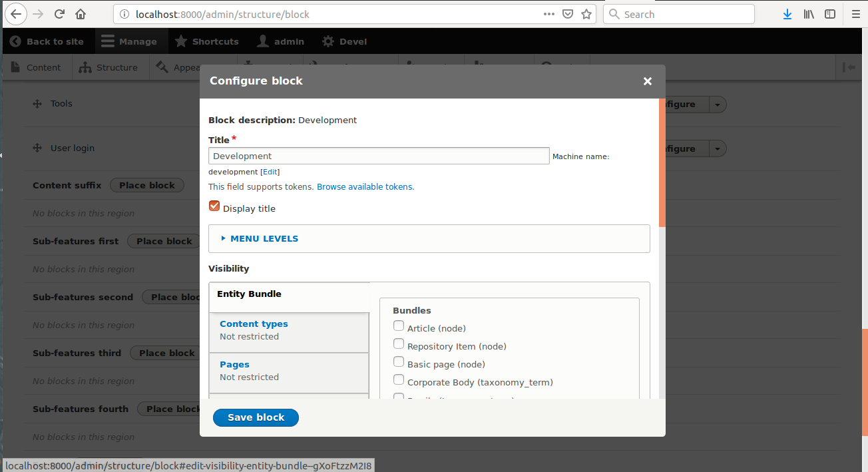The height and width of the screenshot is (472, 868).
Task: Click inside the Title input field
Action: (x=378, y=156)
